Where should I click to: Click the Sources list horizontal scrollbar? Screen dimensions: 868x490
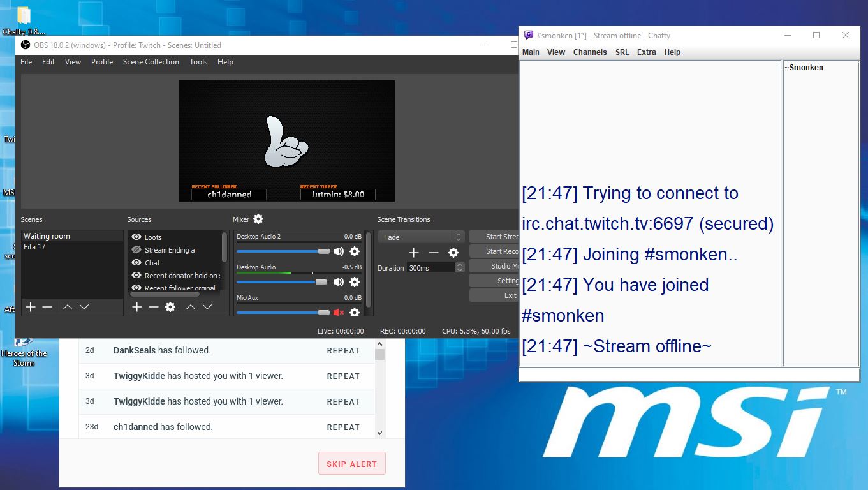(165, 294)
